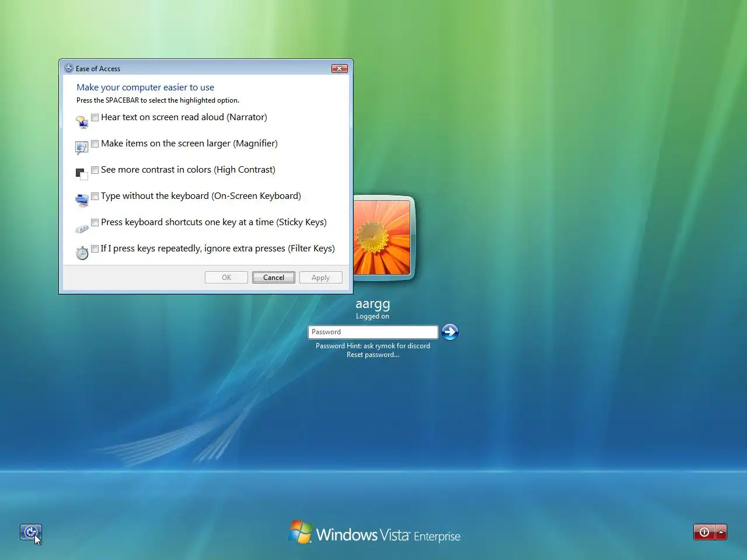Click the username text aargg
Screen dimensions: 747x560
point(373,304)
